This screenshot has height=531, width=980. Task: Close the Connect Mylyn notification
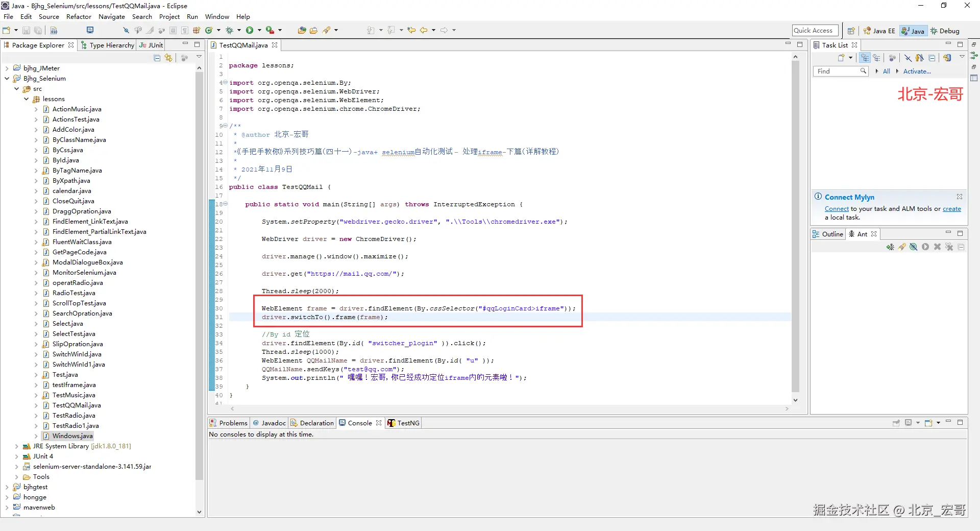point(960,197)
